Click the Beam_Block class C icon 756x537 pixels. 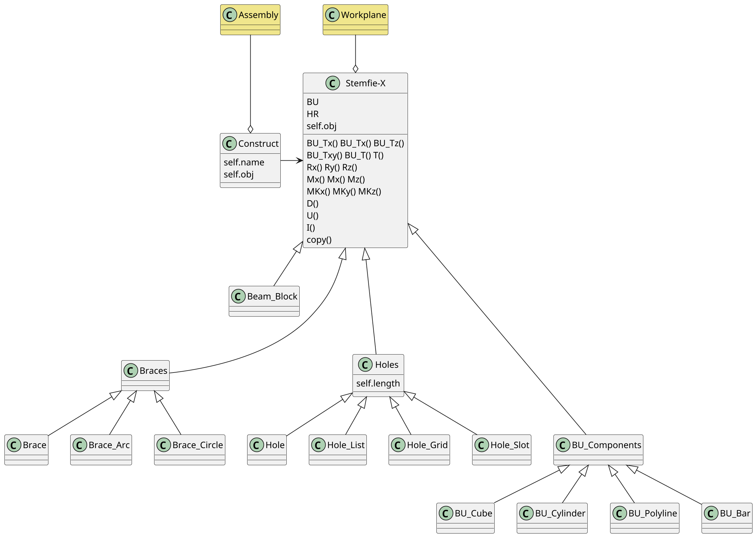[x=238, y=297]
